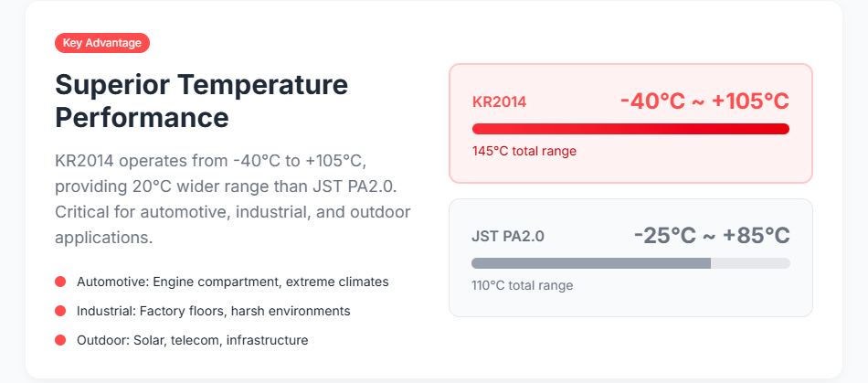This screenshot has width=868, height=383.
Task: Click the red KR2014 card label
Action: [499, 101]
